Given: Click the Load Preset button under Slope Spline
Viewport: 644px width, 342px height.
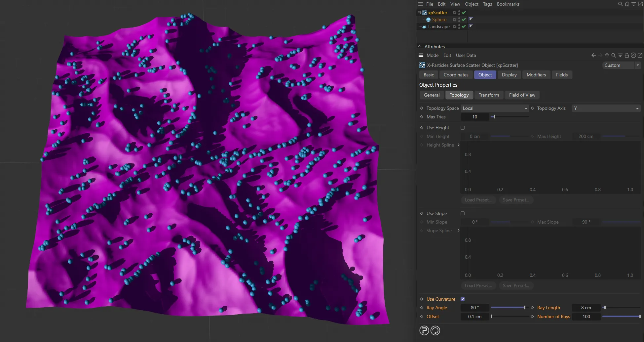Looking at the screenshot, I should 478,285.
